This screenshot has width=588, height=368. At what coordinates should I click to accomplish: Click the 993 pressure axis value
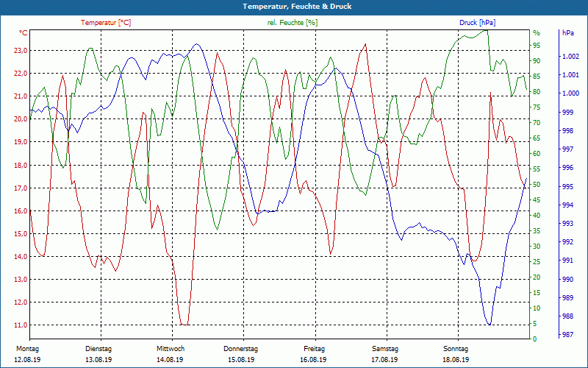[x=567, y=224]
